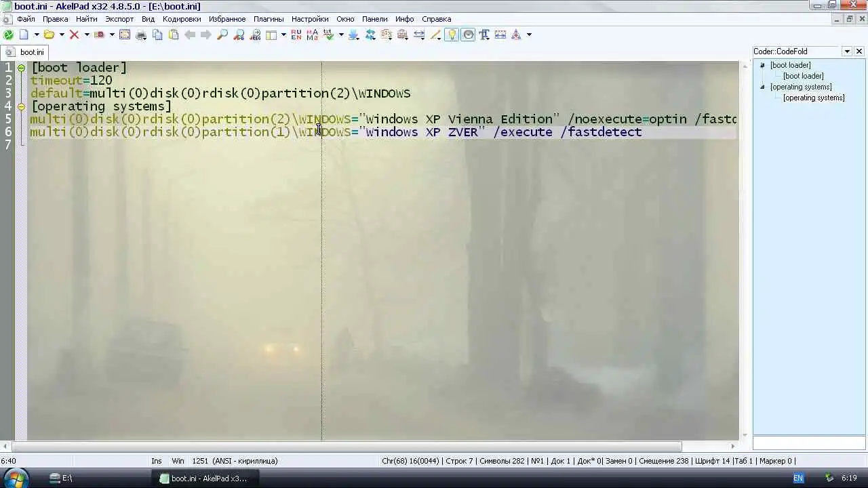Click the redo right arrow icon
The width and height of the screenshot is (868, 488).
coord(206,35)
